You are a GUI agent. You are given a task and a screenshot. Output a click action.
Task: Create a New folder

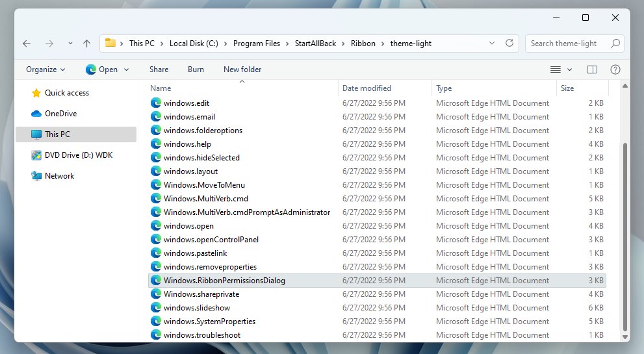click(242, 70)
